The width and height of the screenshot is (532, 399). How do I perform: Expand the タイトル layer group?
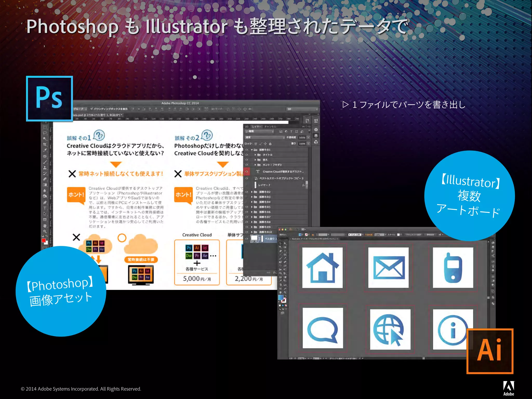tap(255, 155)
